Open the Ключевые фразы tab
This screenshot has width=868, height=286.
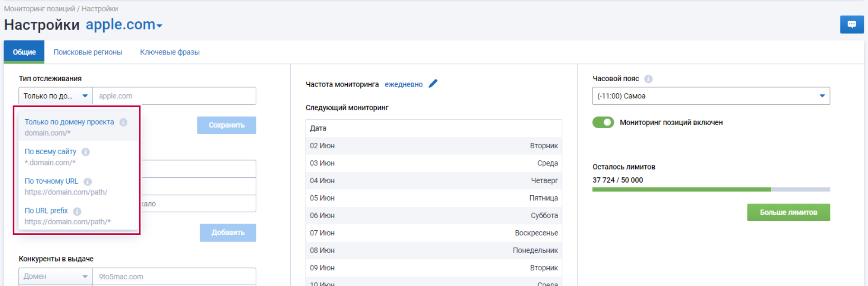pos(170,52)
